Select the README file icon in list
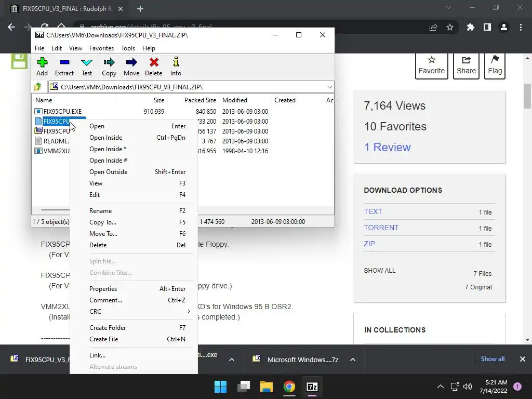The width and height of the screenshot is (532, 399). pos(38,141)
